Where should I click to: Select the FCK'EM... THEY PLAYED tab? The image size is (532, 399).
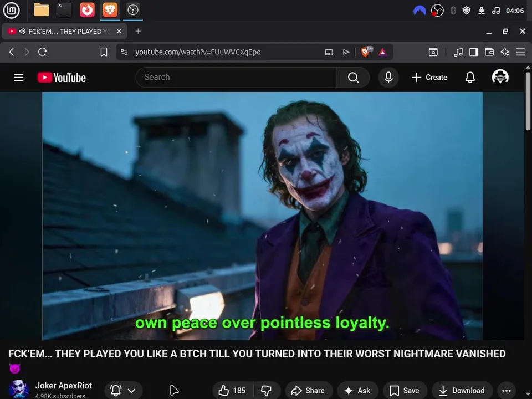click(65, 31)
